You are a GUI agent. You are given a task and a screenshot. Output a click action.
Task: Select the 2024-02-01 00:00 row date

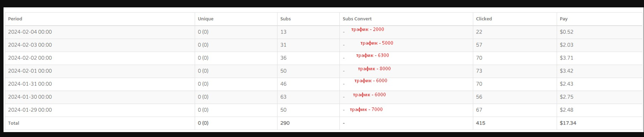pos(30,71)
